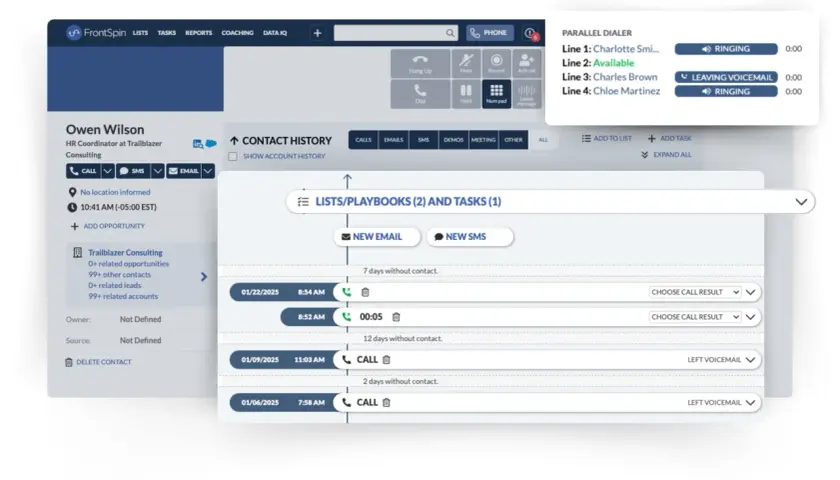Click the Leave message waveform button

tap(527, 94)
